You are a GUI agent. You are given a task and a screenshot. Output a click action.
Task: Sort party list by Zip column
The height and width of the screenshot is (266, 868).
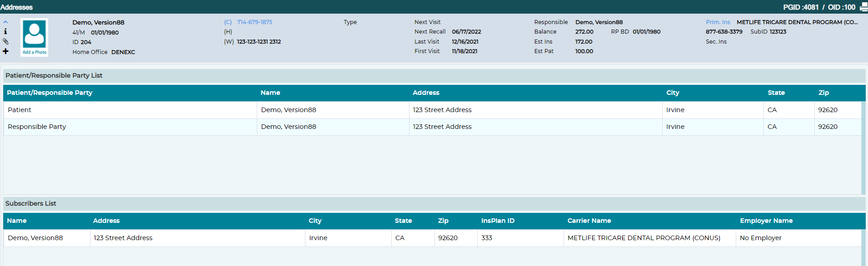[823, 93]
